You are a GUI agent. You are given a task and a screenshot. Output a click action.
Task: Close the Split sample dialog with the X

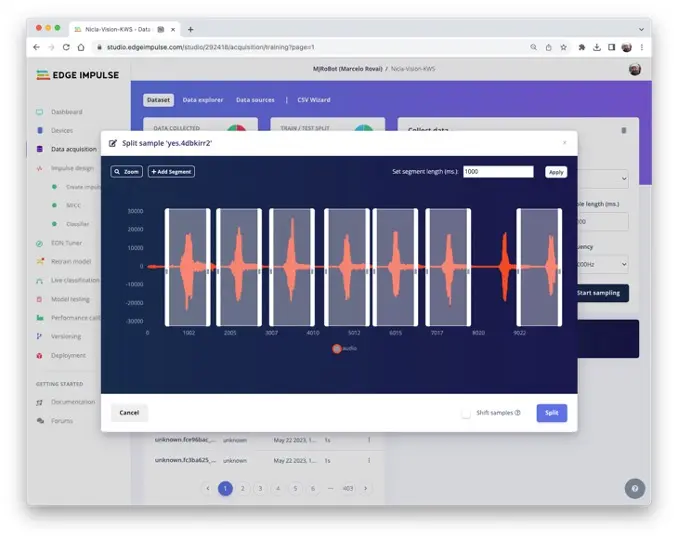coord(564,143)
